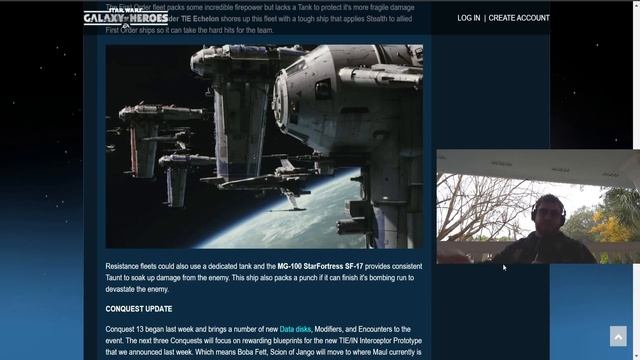This screenshot has height=360, width=640.
Task: Click the line beginning 'Taunt to soak up damage'
Action: click(x=260, y=278)
